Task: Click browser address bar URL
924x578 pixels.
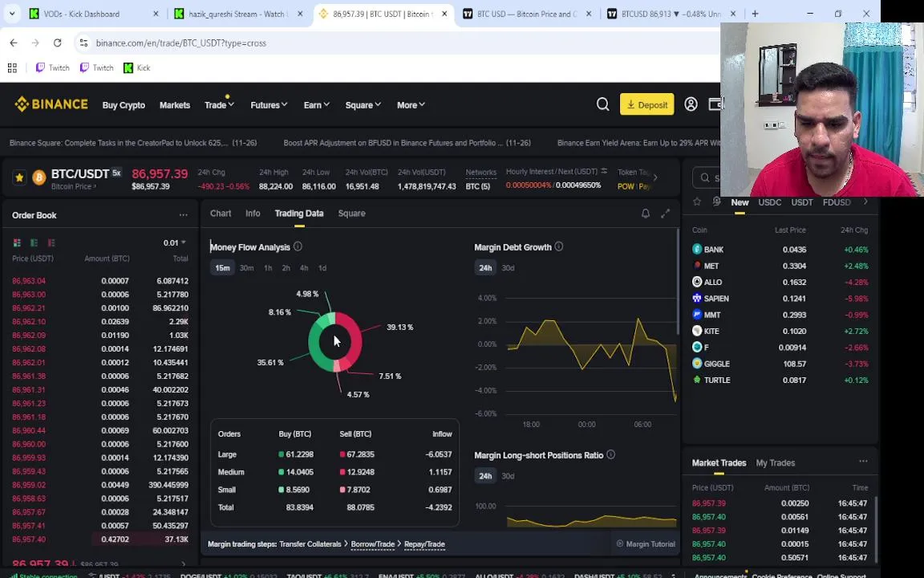Action: (181, 43)
